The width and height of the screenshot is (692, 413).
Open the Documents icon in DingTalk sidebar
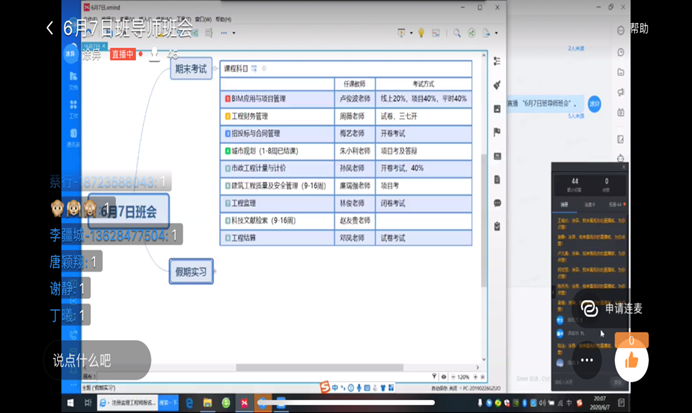[73, 79]
